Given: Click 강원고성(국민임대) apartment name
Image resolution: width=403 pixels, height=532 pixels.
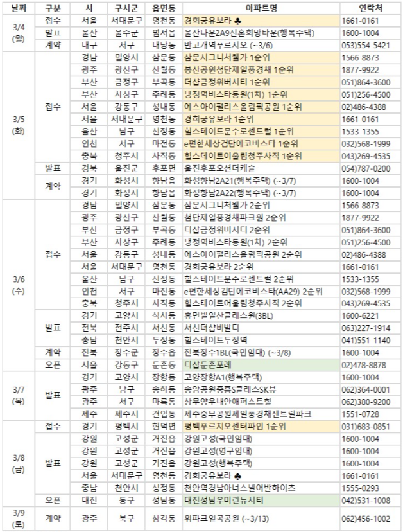Looking at the screenshot, I should (x=218, y=439).
